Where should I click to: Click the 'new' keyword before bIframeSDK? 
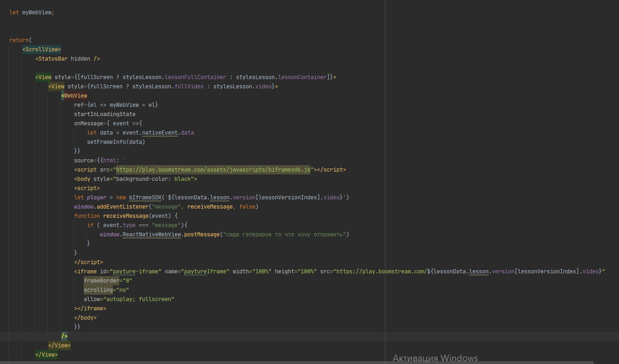coord(121,197)
